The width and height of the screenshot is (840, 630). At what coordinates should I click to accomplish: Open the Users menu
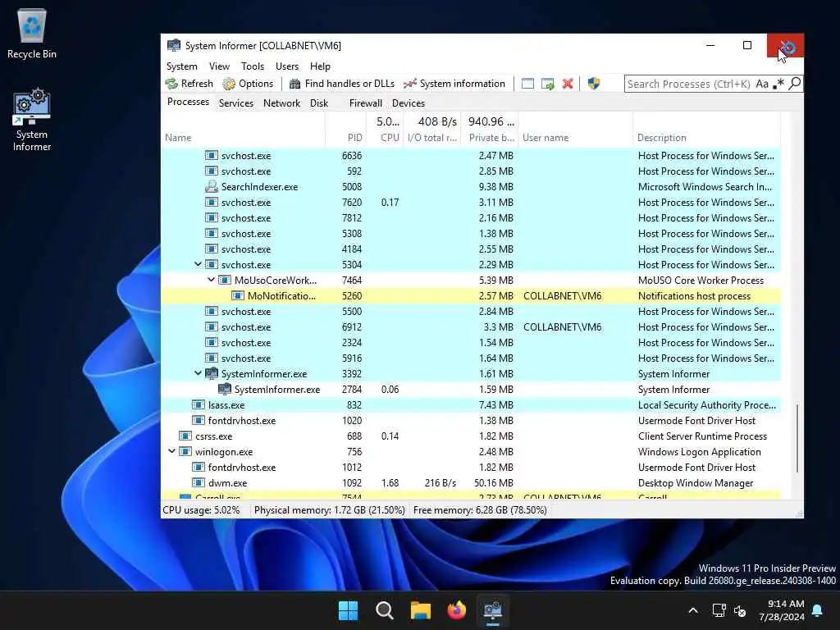point(287,66)
